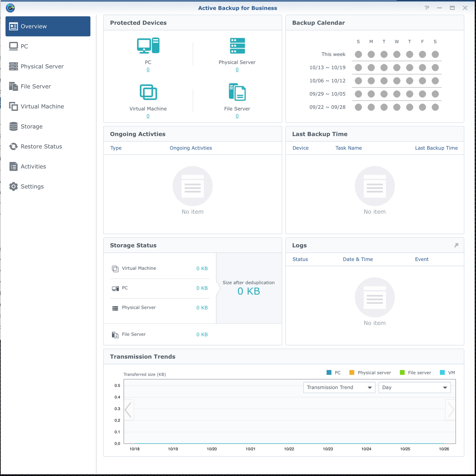Open Virtual Machine in the sidebar
Screen dimensions: 476x476
click(48, 106)
